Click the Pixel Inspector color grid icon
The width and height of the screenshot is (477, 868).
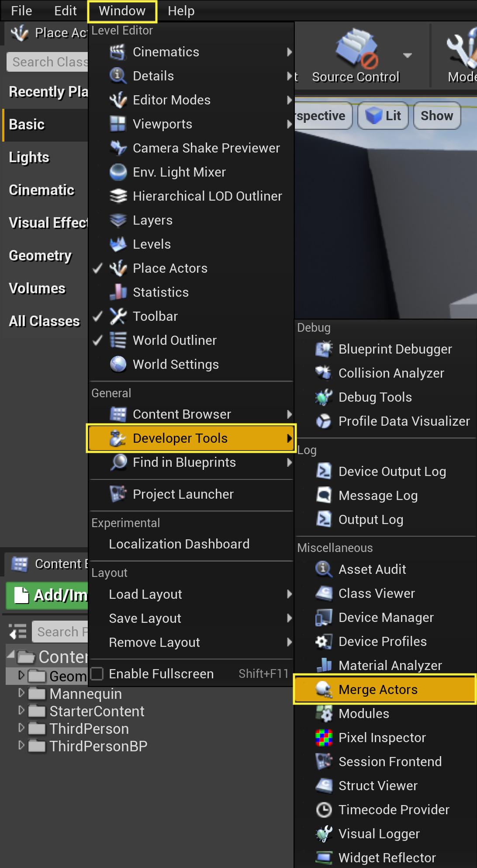point(324,738)
